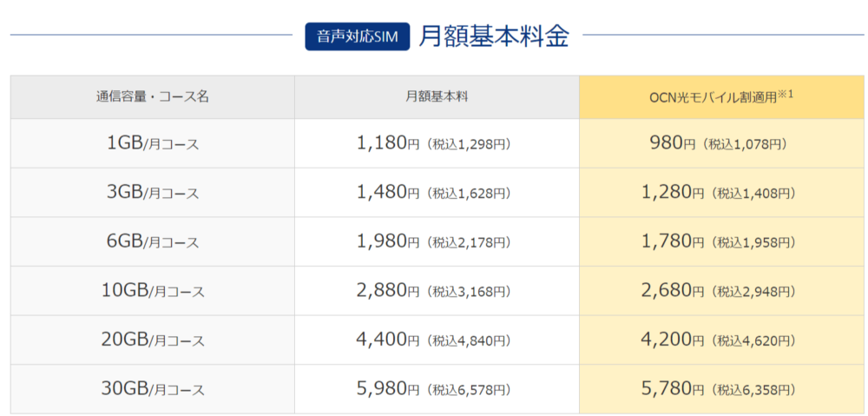Select the 通信容量・コース名 column header
The image size is (868, 416).
pyautogui.click(x=152, y=97)
